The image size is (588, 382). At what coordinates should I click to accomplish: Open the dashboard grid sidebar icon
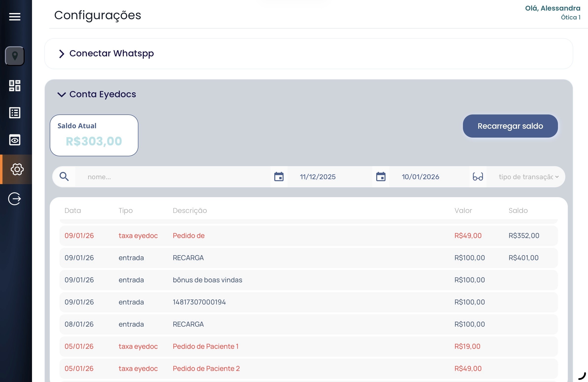click(15, 86)
